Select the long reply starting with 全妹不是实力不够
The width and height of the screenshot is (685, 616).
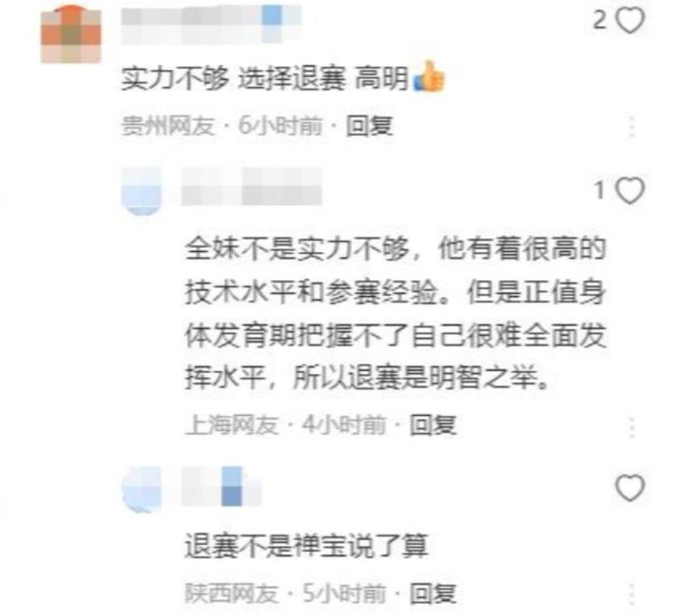[x=396, y=313]
